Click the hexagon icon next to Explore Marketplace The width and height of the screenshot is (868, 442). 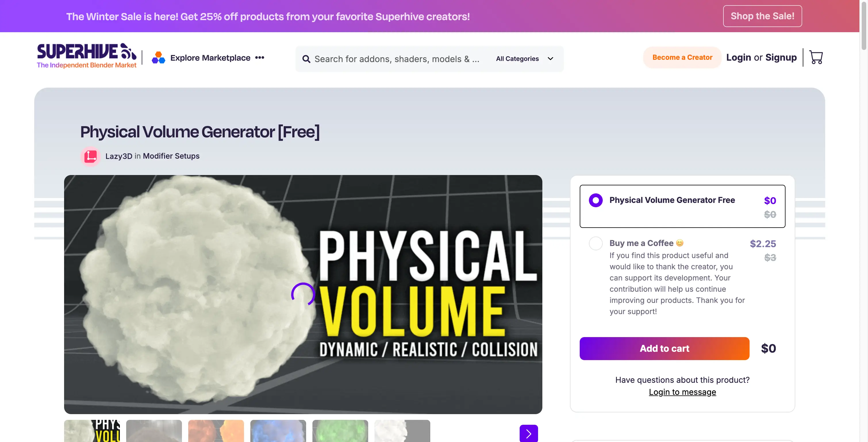pyautogui.click(x=158, y=57)
